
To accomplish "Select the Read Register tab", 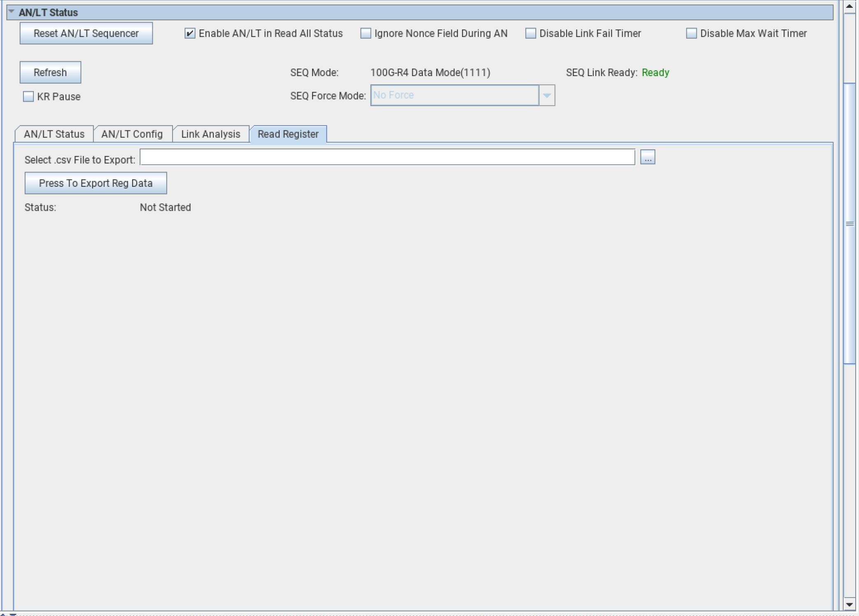I will point(288,134).
